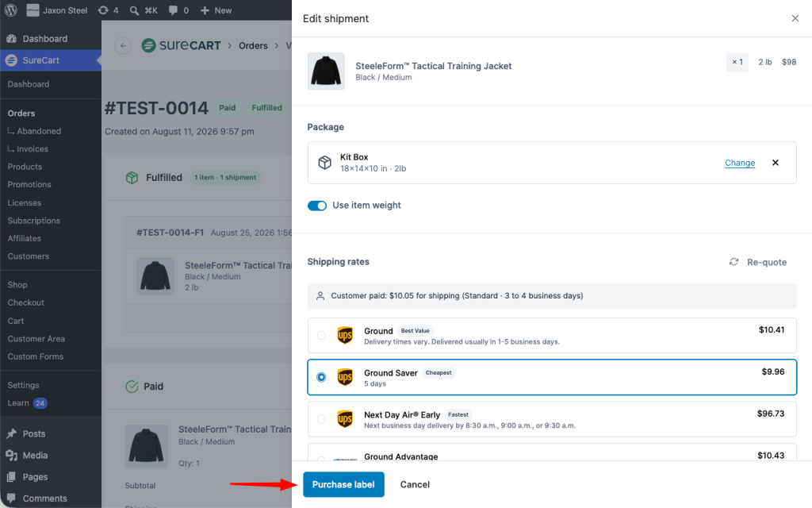The image size is (812, 508).
Task: Click customer person icon in paid shipping notice
Action: [x=320, y=296]
